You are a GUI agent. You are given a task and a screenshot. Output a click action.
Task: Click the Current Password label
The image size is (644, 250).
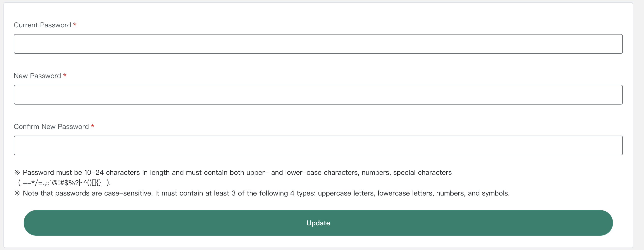[43, 25]
